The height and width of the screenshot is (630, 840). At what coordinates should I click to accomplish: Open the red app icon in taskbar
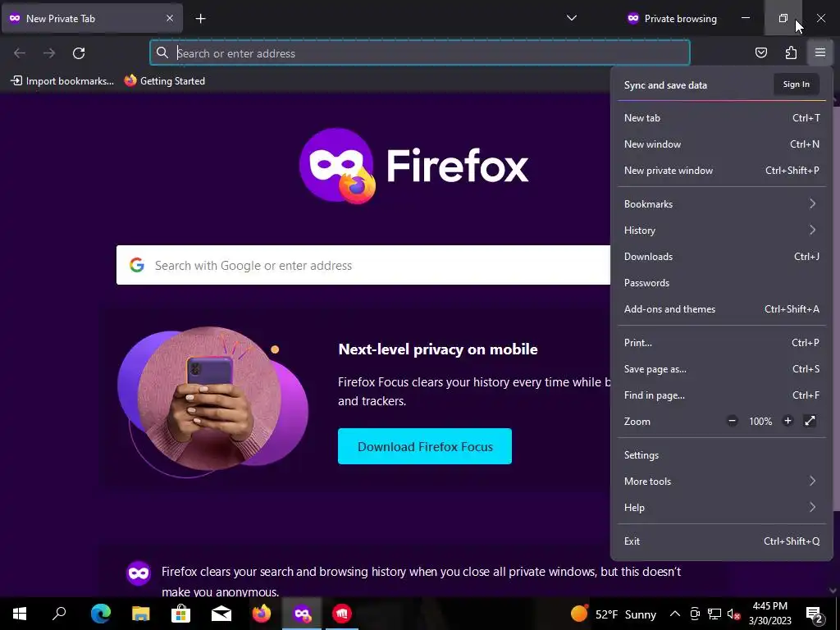pyautogui.click(x=342, y=614)
